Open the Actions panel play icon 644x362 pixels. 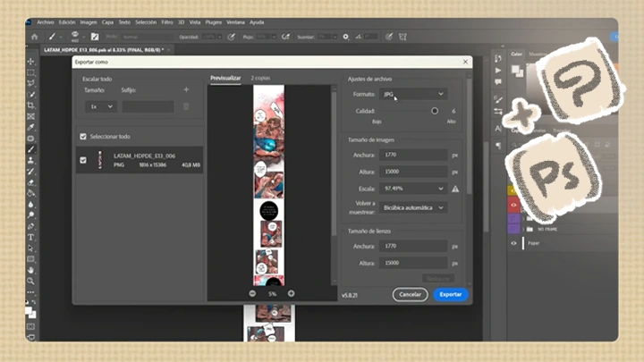(x=498, y=71)
